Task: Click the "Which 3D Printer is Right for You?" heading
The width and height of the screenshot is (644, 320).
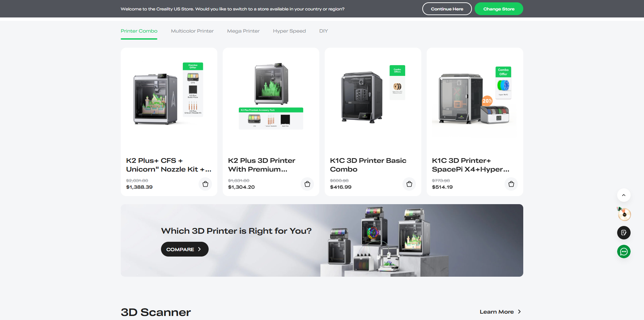Action: tap(236, 231)
